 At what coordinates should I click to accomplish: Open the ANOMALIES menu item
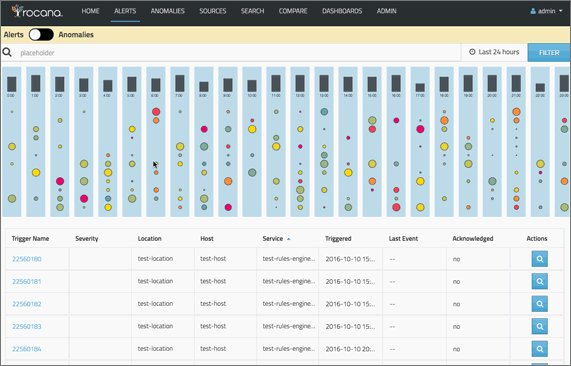(x=168, y=11)
